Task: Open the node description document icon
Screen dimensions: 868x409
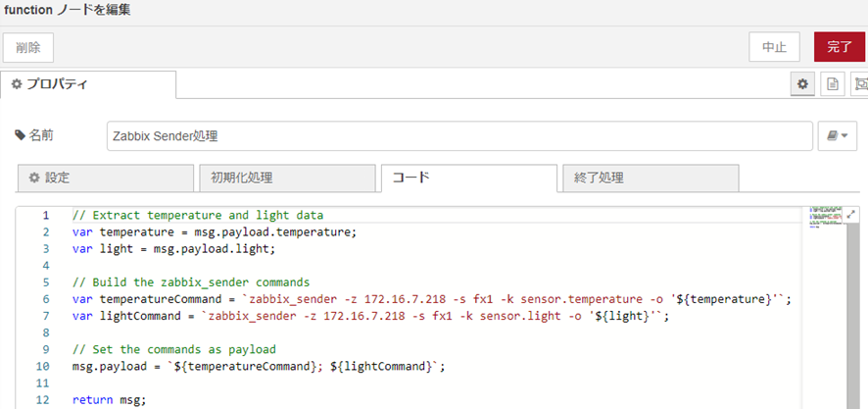Action: click(832, 84)
